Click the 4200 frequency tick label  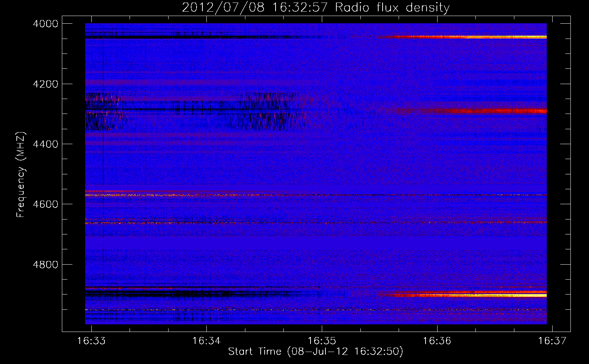pos(46,84)
